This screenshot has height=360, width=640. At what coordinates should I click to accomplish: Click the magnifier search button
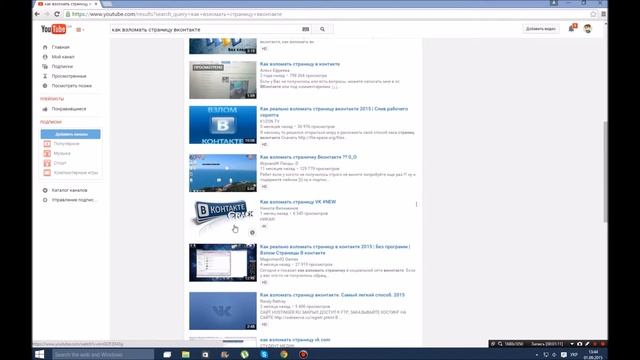pyautogui.click(x=322, y=29)
